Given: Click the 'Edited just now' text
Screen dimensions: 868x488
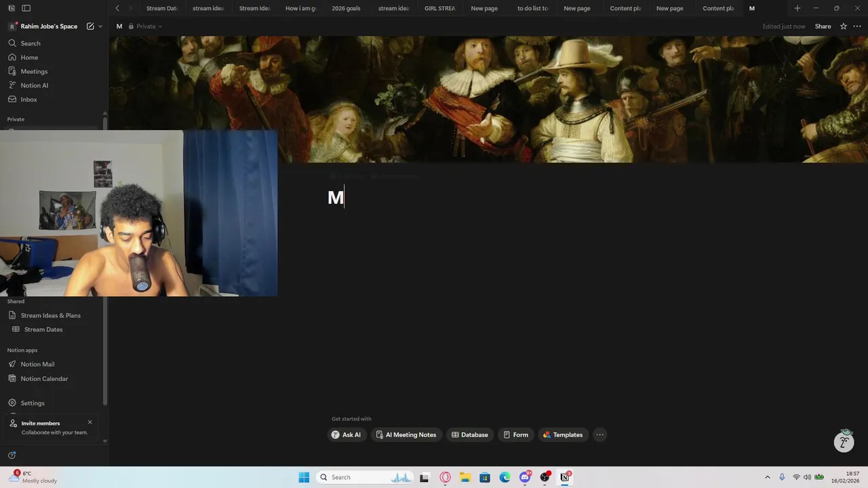Looking at the screenshot, I should [783, 26].
